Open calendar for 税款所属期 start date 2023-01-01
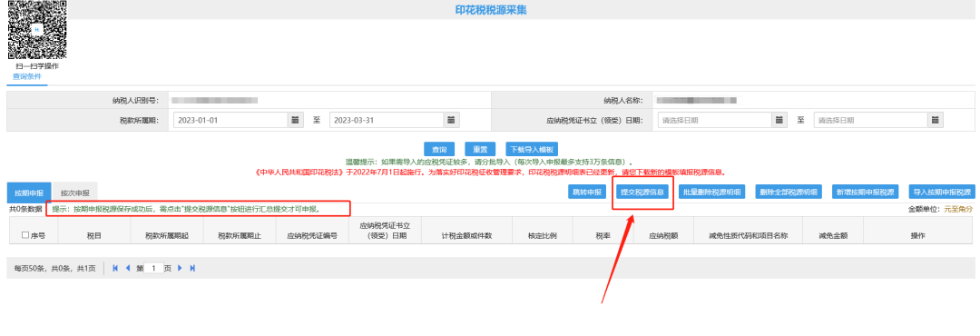The width and height of the screenshot is (980, 336). click(296, 120)
